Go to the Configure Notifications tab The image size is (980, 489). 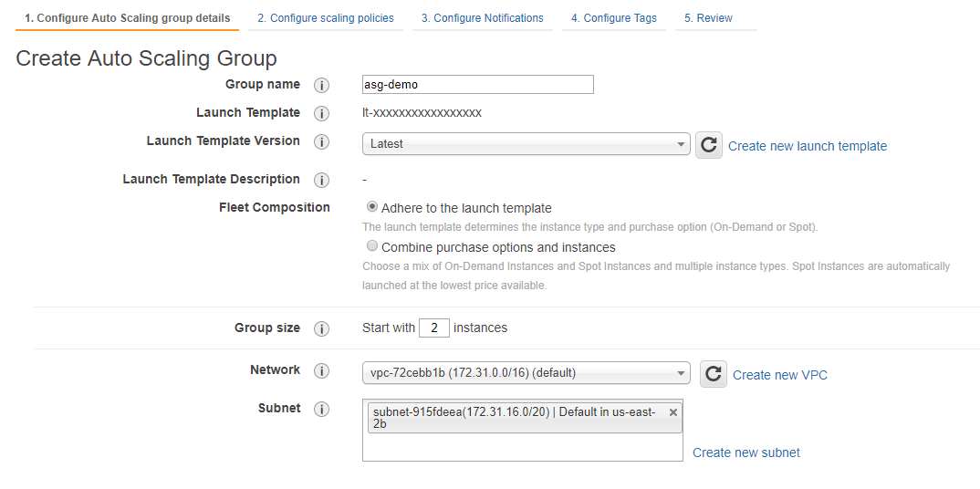pos(482,18)
